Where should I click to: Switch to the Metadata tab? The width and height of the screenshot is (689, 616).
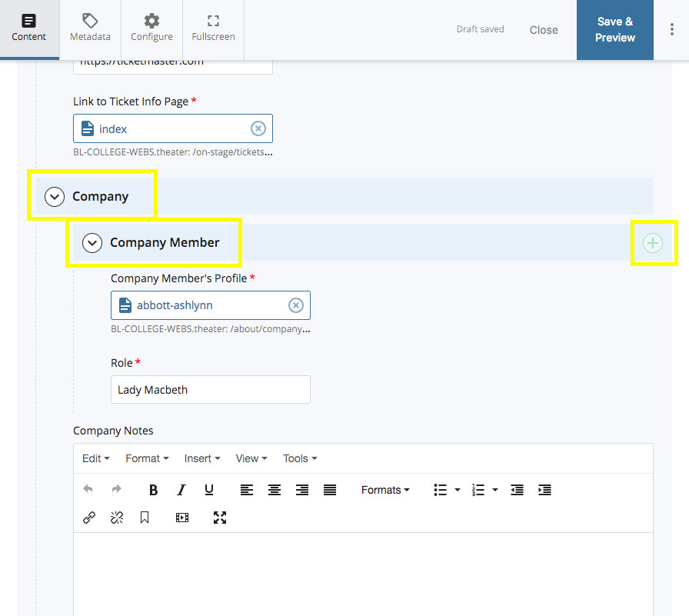coord(90,28)
